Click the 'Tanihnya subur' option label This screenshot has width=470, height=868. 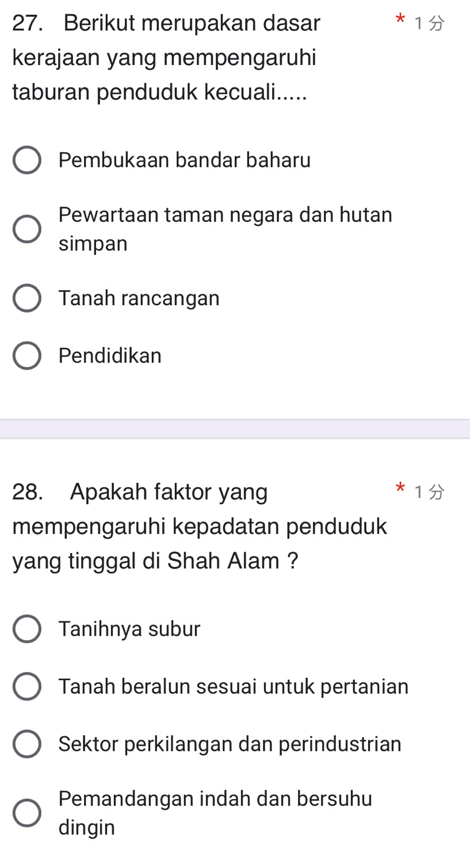click(129, 629)
